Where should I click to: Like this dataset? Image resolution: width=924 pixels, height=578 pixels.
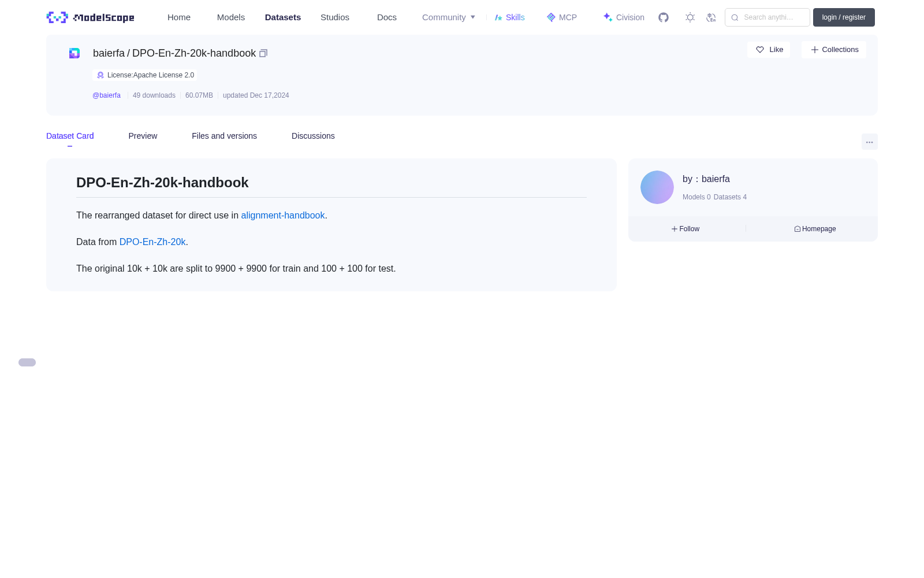tap(769, 50)
